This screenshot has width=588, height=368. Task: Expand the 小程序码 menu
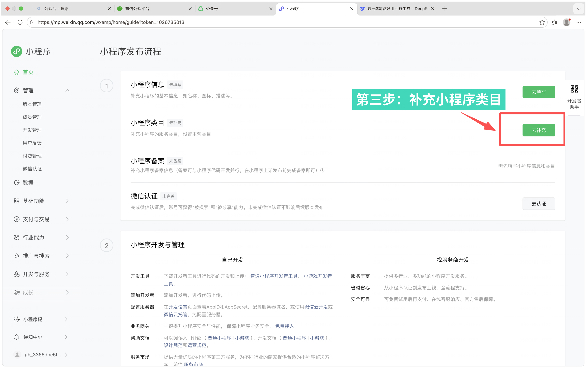(x=66, y=319)
